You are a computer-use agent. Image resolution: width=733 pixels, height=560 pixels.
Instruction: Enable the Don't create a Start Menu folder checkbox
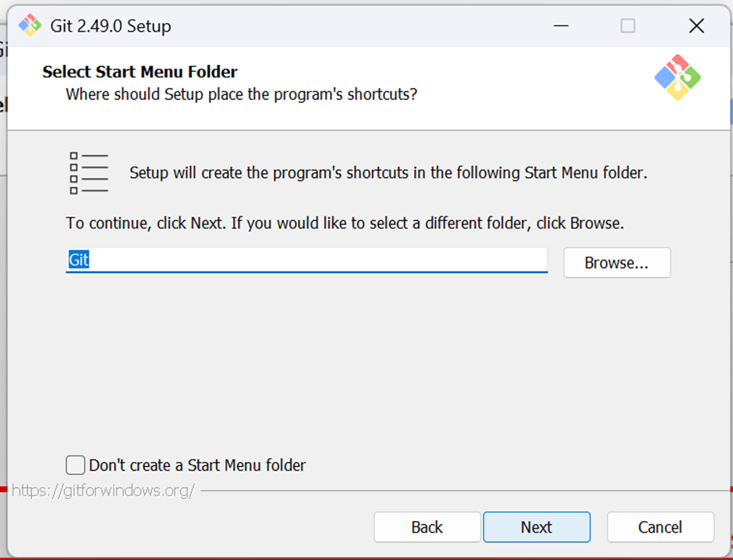[76, 465]
